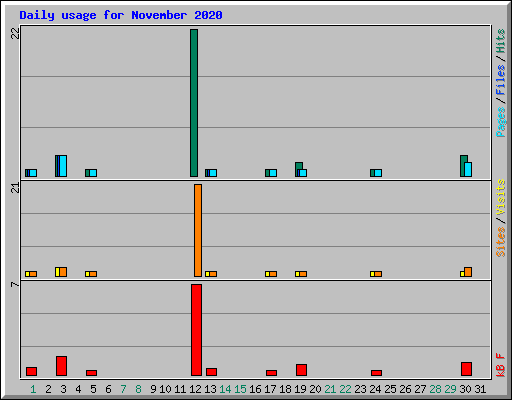Click green weekend day label '14'
512x400 pixels.
coord(225,389)
